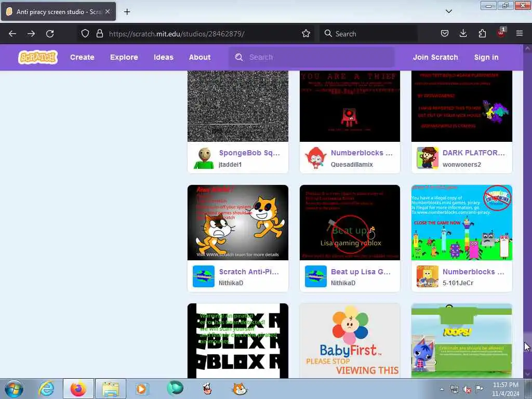Image resolution: width=532 pixels, height=399 pixels.
Task: Open the Scratch Anti-Pi... project title
Action: coord(249,272)
